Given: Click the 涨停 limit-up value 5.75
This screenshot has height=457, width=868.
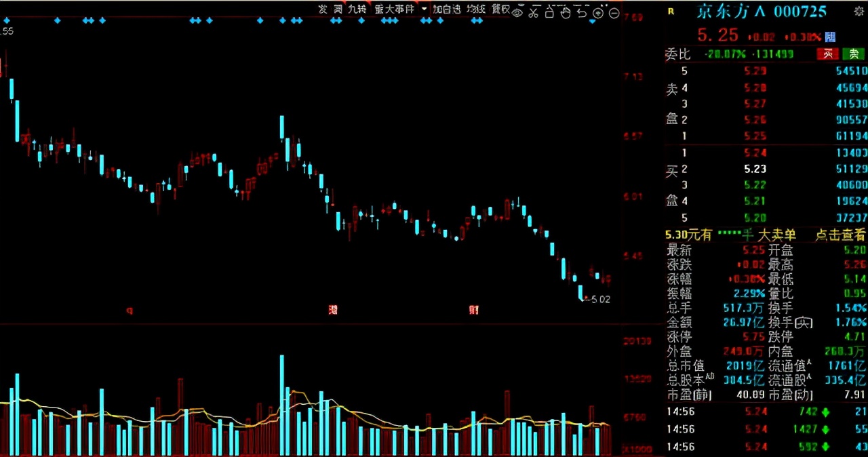Looking at the screenshot, I should 755,336.
